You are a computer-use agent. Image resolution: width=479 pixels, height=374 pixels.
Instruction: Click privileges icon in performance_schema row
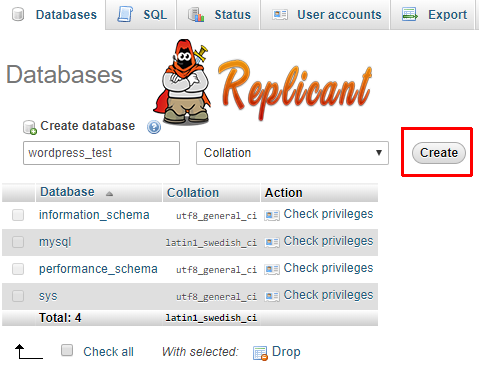pyautogui.click(x=272, y=269)
